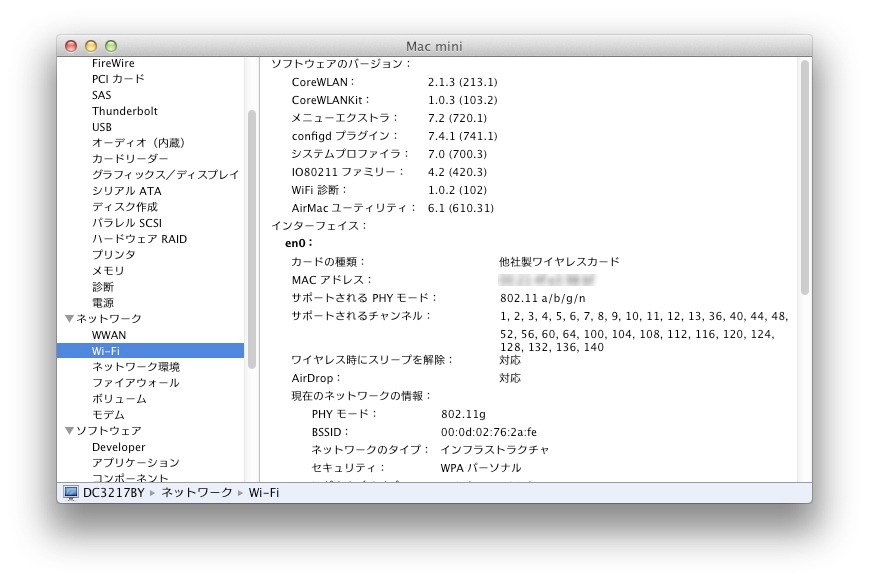Click the detail pane vertical scrollbar thumb

805,177
